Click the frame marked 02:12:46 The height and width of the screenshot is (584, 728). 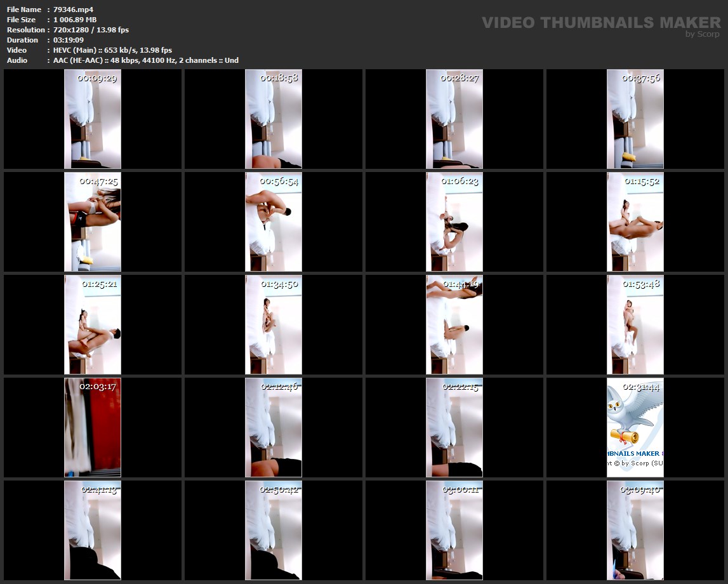[274, 427]
